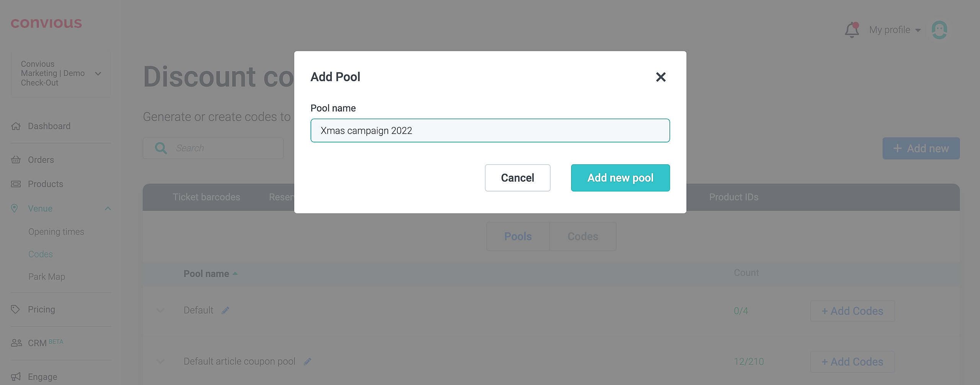Click the user avatar icon
This screenshot has width=980, height=385.
tap(939, 30)
